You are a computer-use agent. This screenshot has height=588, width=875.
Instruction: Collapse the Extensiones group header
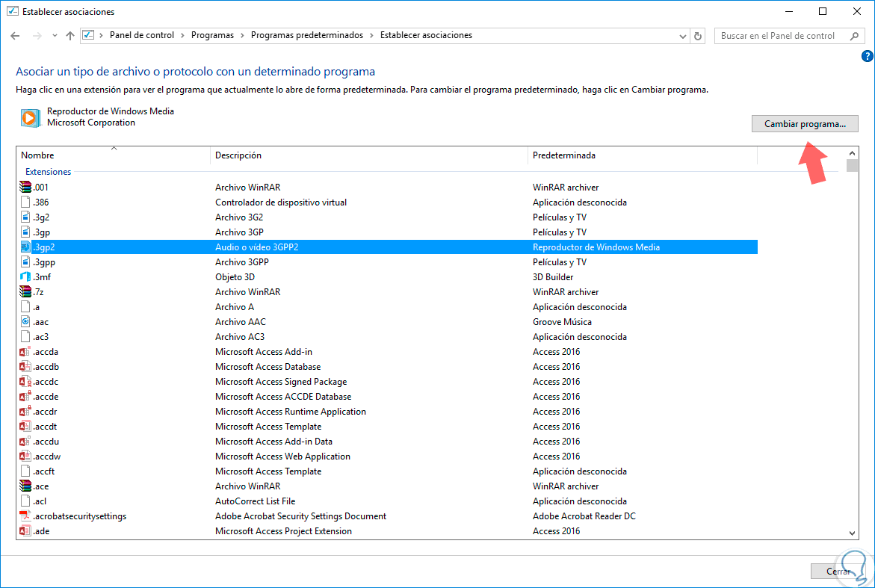pyautogui.click(x=48, y=172)
